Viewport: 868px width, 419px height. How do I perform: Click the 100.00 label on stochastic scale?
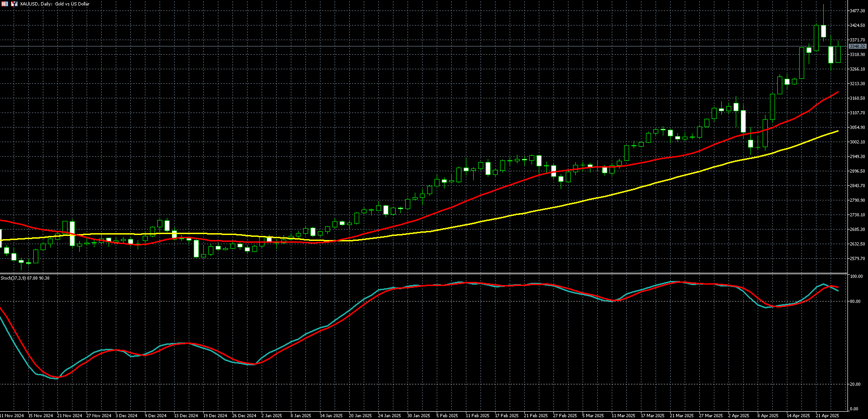(x=856, y=276)
